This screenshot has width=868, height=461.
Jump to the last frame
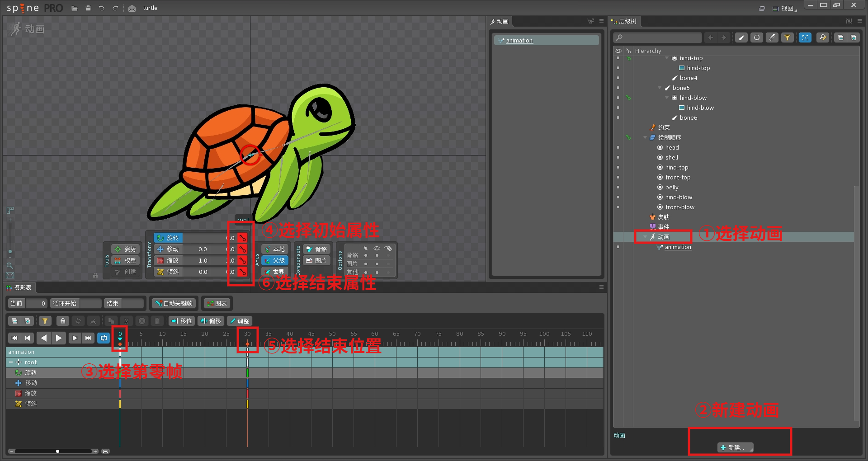tap(88, 338)
